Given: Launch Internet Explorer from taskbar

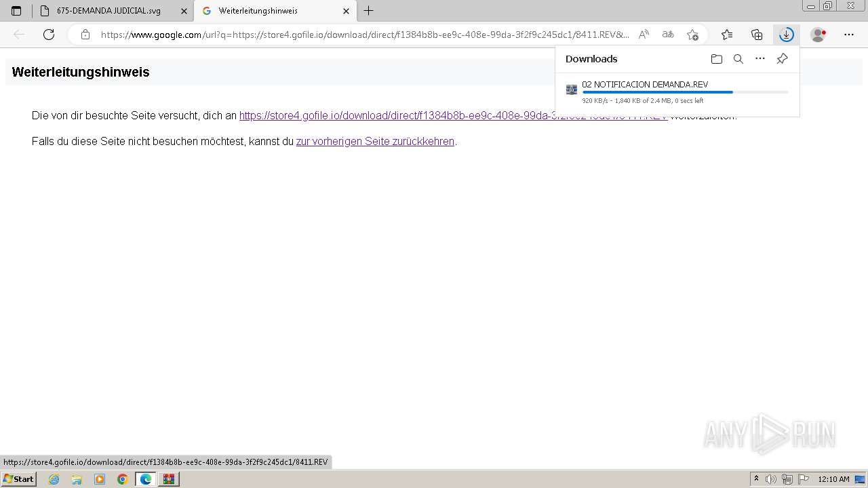Looking at the screenshot, I should pos(54,479).
